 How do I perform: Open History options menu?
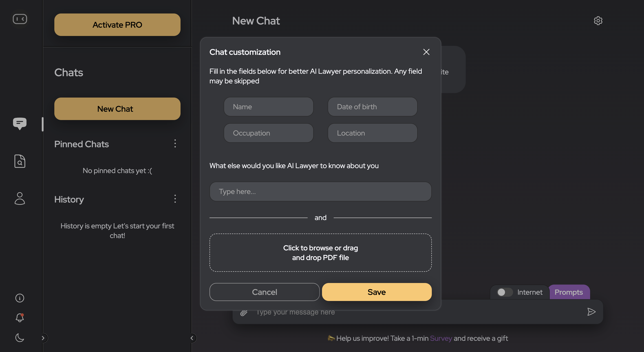pyautogui.click(x=175, y=199)
